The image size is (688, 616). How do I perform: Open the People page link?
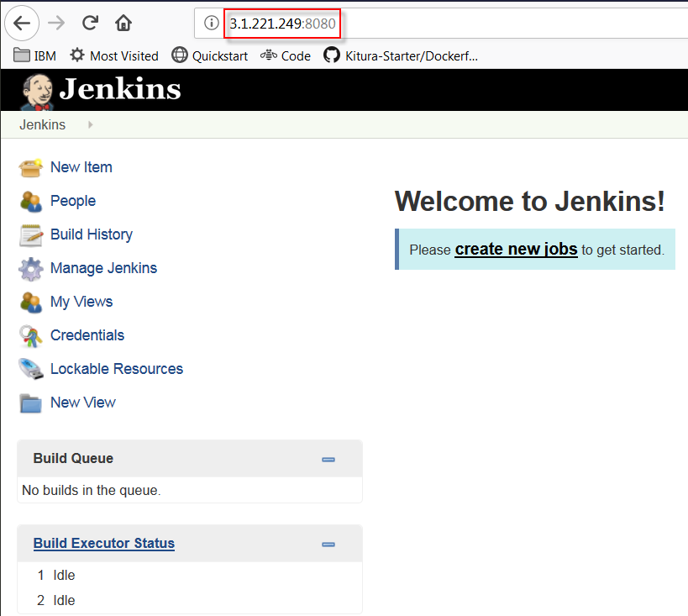[73, 201]
